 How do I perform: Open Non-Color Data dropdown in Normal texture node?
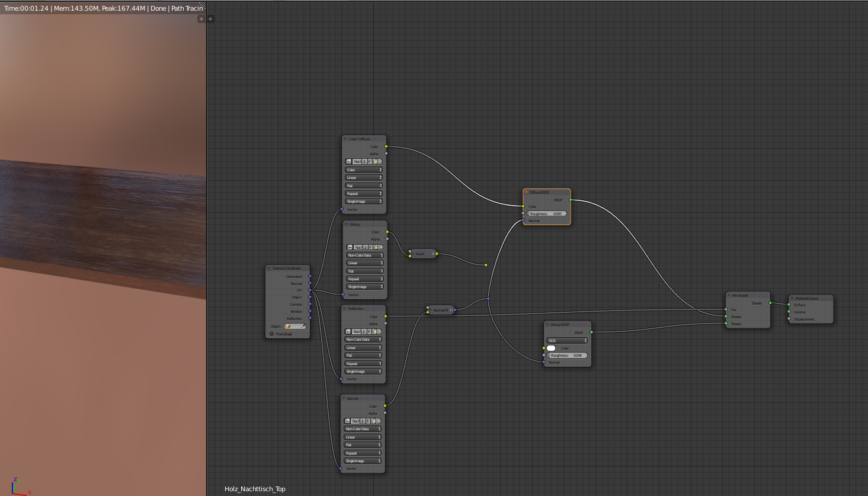[x=363, y=428]
